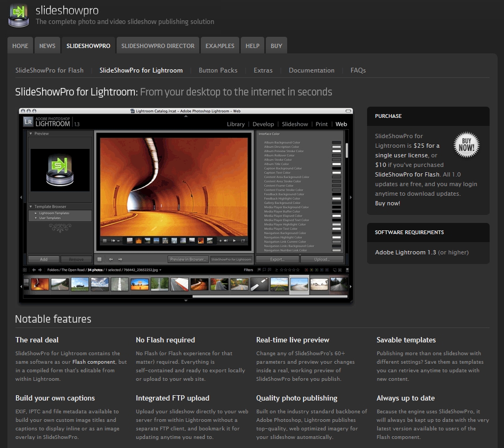
Task: Open the NEWS tab
Action: point(47,46)
